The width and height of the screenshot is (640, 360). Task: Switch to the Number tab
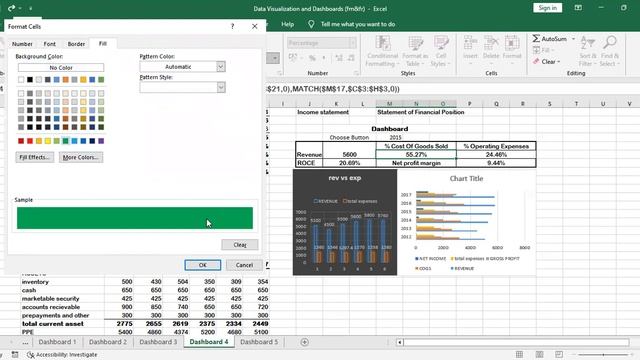click(22, 44)
